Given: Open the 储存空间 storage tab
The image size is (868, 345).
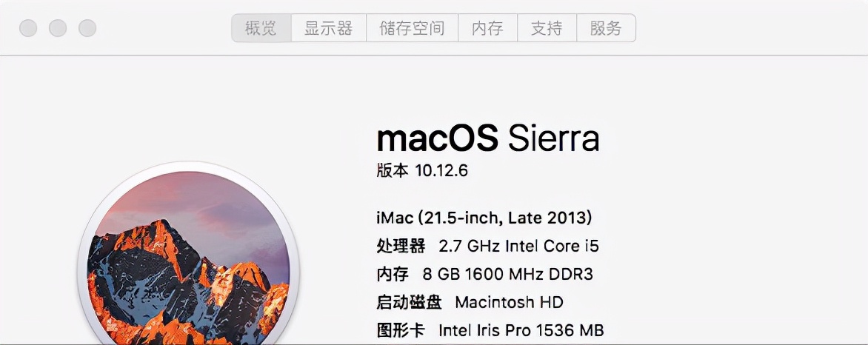Looking at the screenshot, I should 412,29.
